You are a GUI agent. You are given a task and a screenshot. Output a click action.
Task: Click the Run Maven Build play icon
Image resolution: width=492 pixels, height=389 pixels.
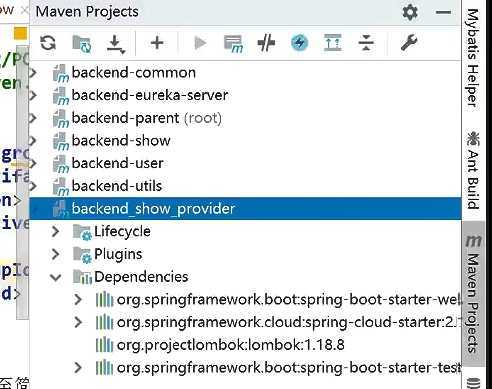[200, 43]
